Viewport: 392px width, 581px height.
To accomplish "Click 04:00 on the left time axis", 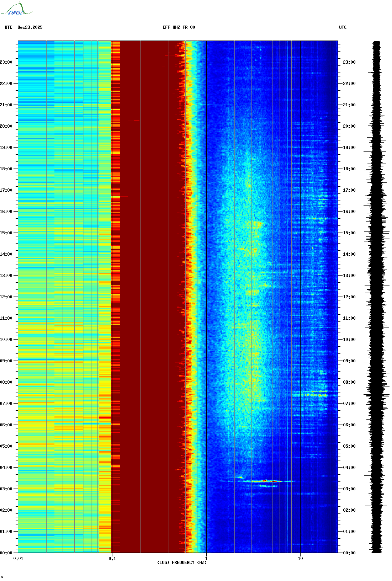I will coord(6,468).
